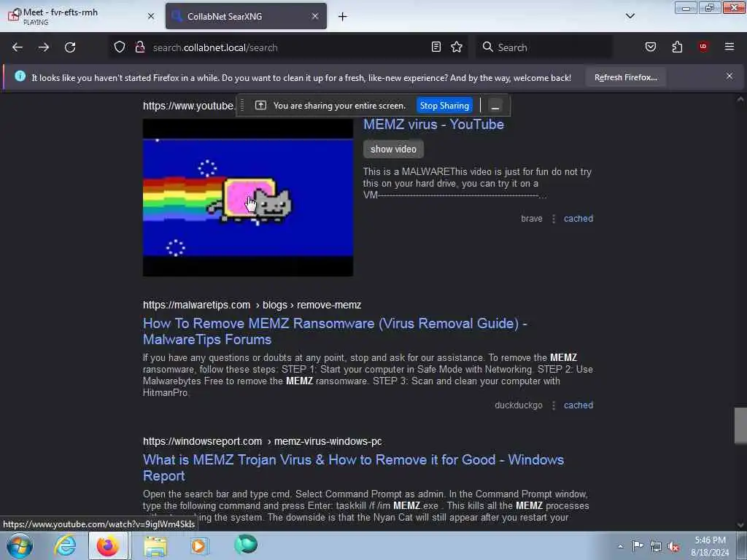Image resolution: width=747 pixels, height=560 pixels.
Task: Grab the sharing indicator drag handle
Action: (x=242, y=105)
